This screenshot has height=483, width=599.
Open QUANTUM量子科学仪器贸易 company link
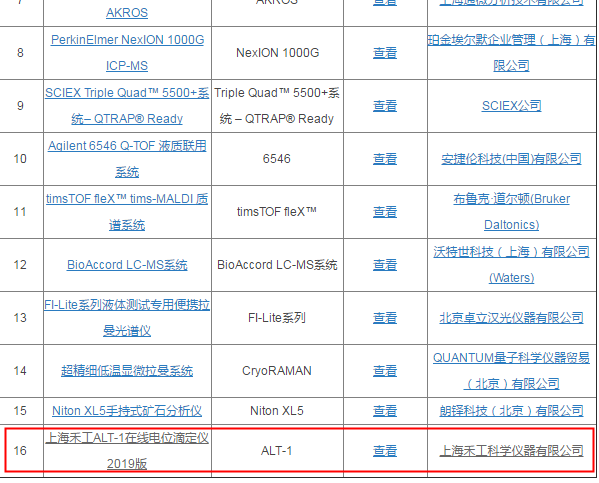(x=512, y=371)
